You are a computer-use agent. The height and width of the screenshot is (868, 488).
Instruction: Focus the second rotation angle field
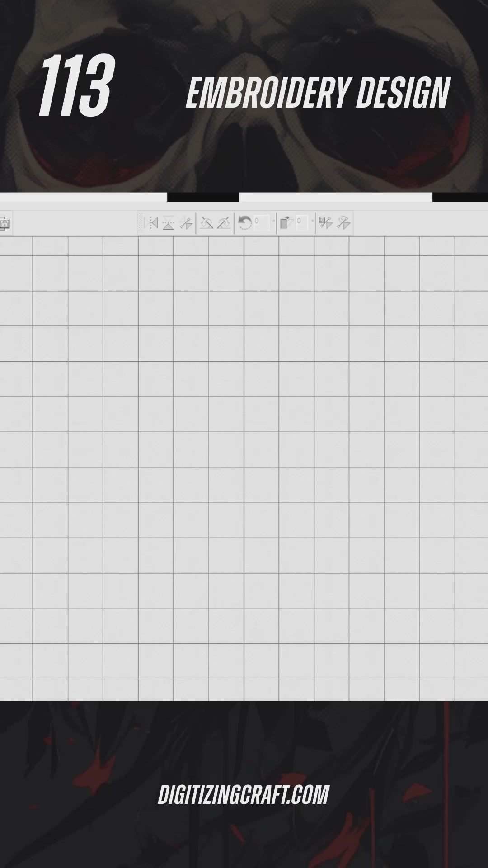303,223
